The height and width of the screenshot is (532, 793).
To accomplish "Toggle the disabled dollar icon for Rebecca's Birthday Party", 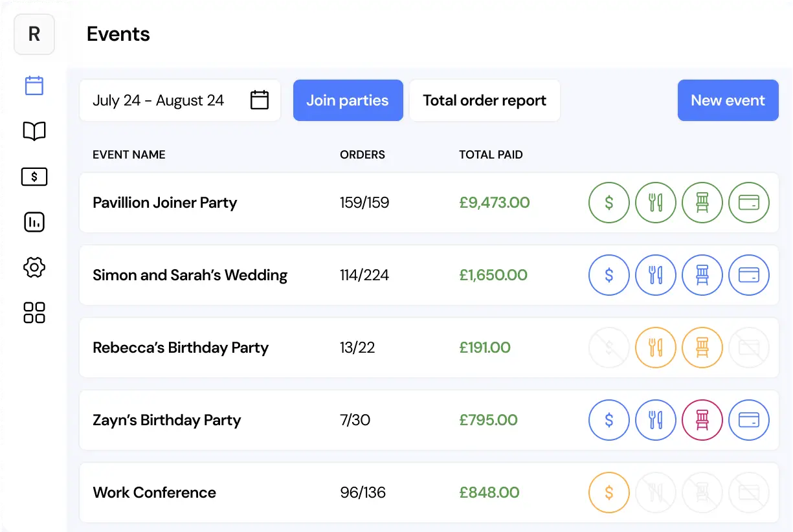I will (609, 348).
